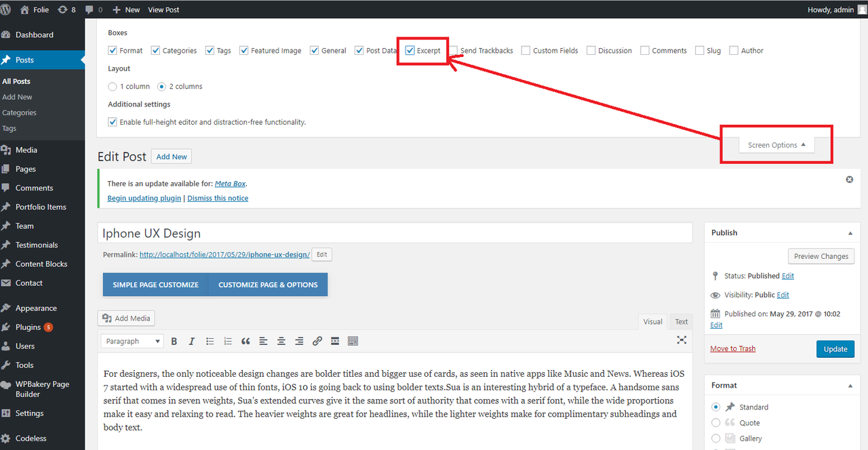This screenshot has width=868, height=450.
Task: Click the Add Media button
Action: tap(127, 318)
